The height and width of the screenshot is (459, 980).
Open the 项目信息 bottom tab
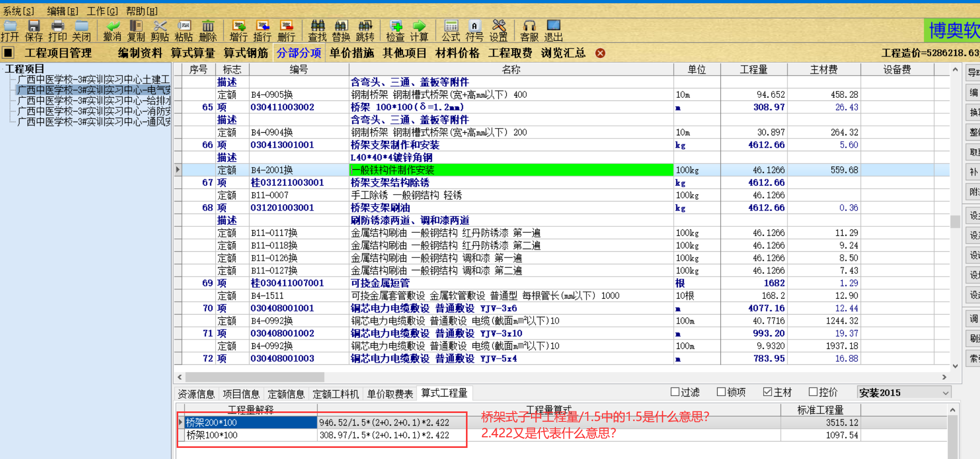[x=241, y=394]
